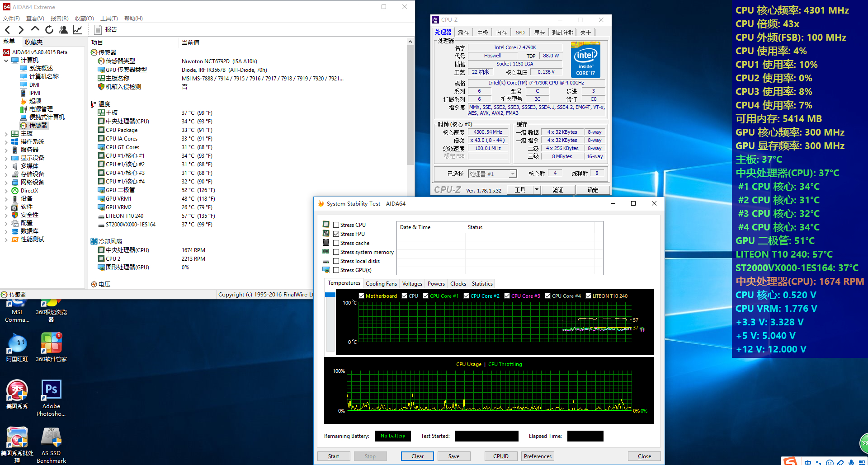
Task: Click the refresh icon in AIDA64 toolbar
Action: tap(49, 30)
